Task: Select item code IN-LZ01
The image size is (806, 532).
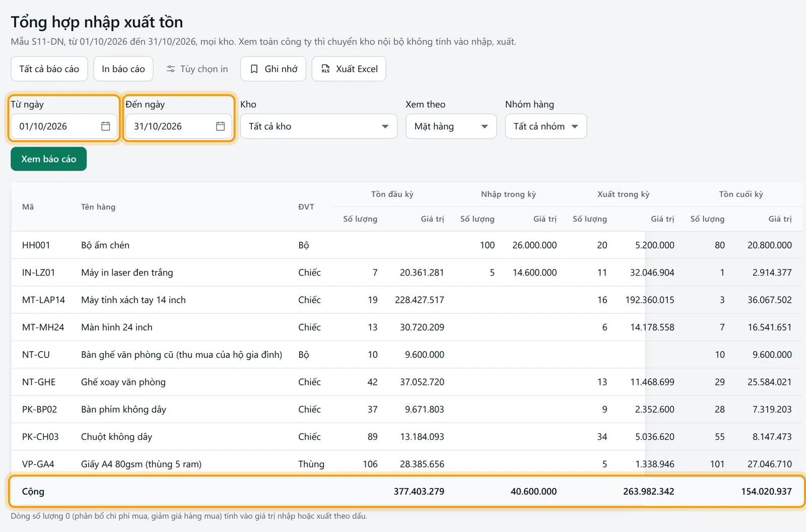Action: point(39,273)
